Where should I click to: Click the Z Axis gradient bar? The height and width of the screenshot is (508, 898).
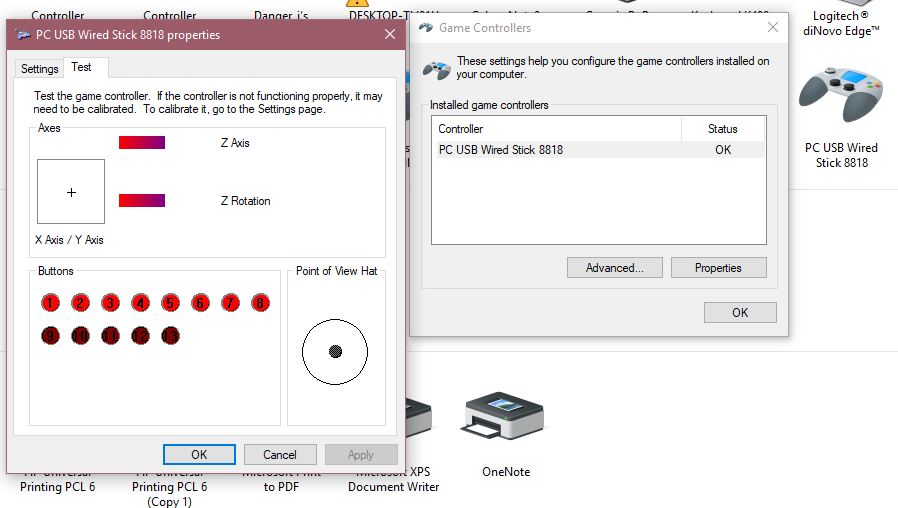pos(142,142)
